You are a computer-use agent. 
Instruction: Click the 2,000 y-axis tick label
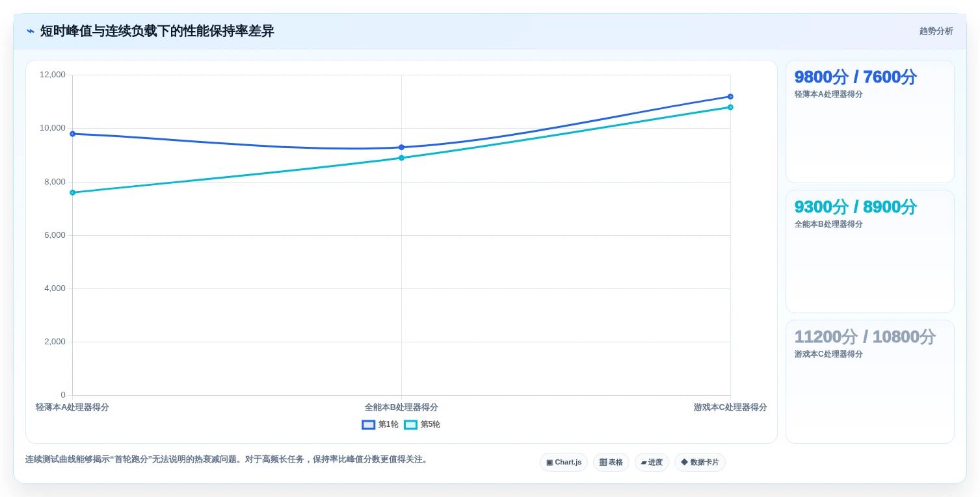click(55, 342)
